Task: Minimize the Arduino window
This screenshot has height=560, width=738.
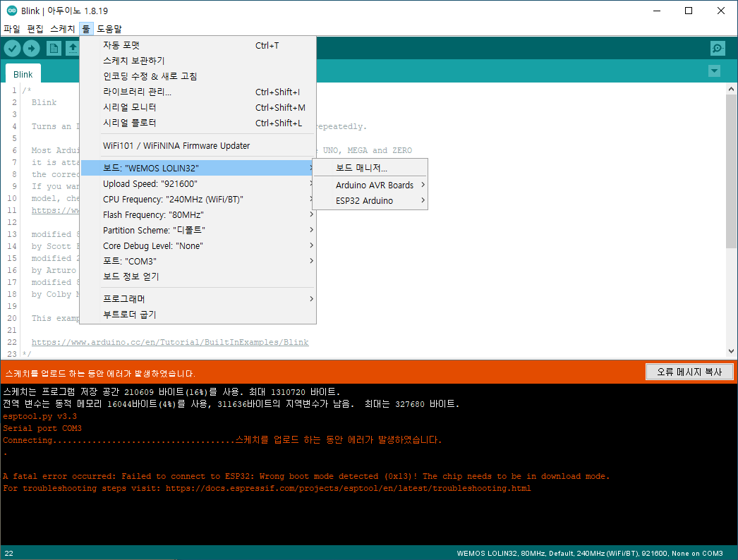Action: [x=657, y=11]
